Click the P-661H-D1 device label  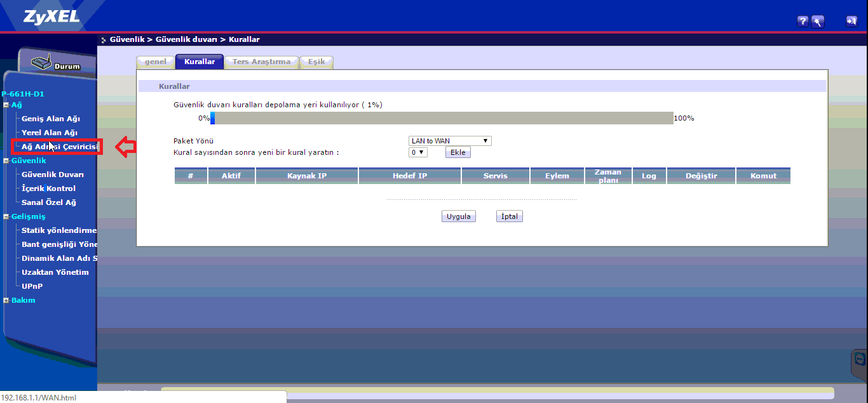23,94
